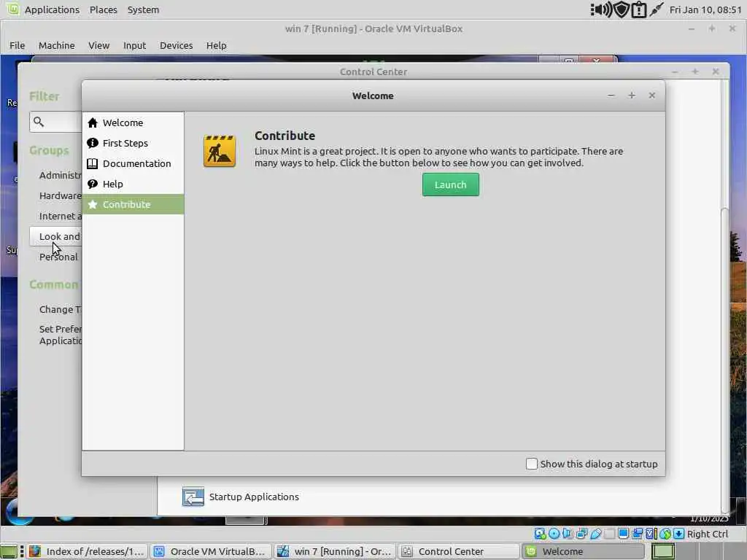Open VirtualBox File menu

pos(18,46)
